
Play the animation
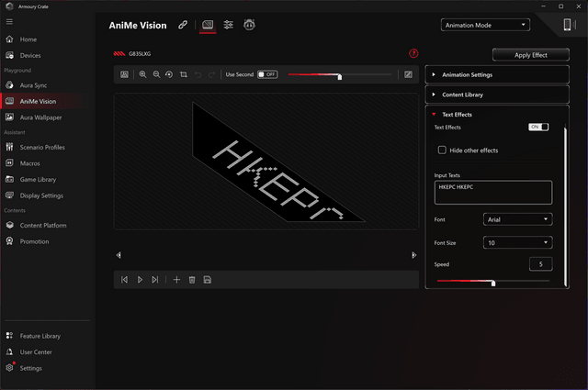[140, 280]
